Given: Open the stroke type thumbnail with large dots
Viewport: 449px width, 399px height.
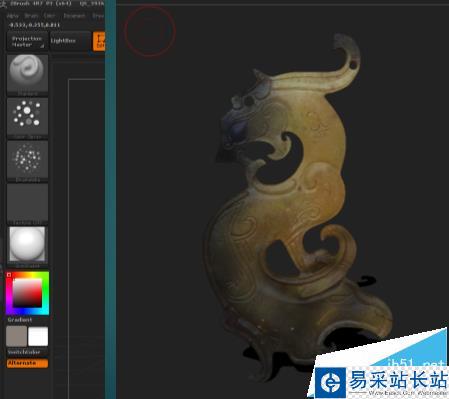Looking at the screenshot, I should pos(27,118).
